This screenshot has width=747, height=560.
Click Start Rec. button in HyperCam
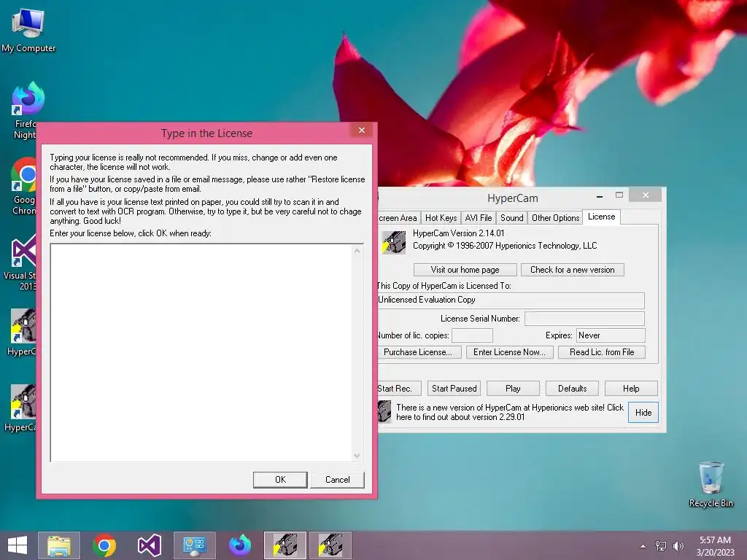(x=399, y=388)
